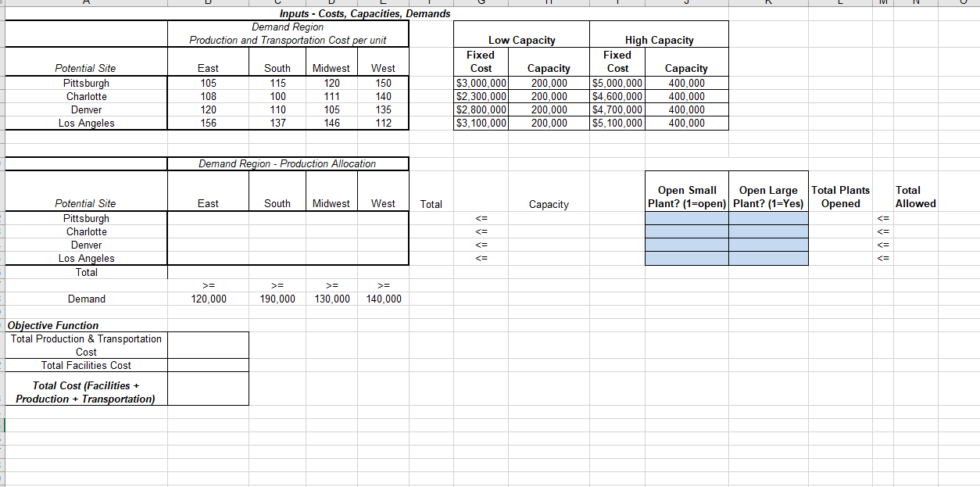
Task: Click Los Angeles West cost 112
Action: tap(383, 123)
